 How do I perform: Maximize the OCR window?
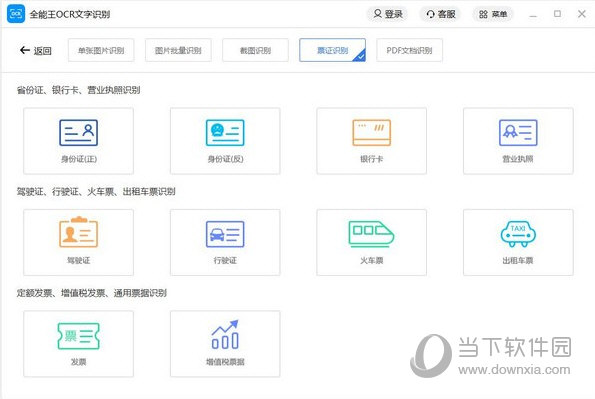(x=557, y=14)
